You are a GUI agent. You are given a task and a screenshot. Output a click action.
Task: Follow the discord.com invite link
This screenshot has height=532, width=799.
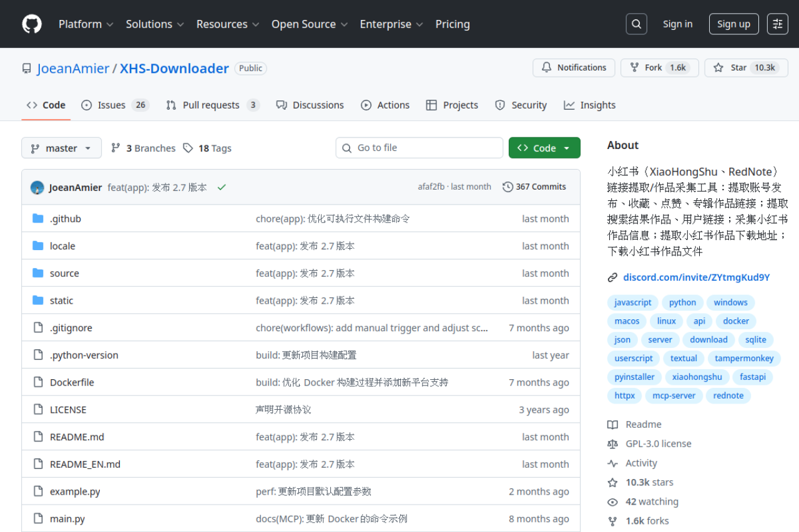tap(696, 277)
